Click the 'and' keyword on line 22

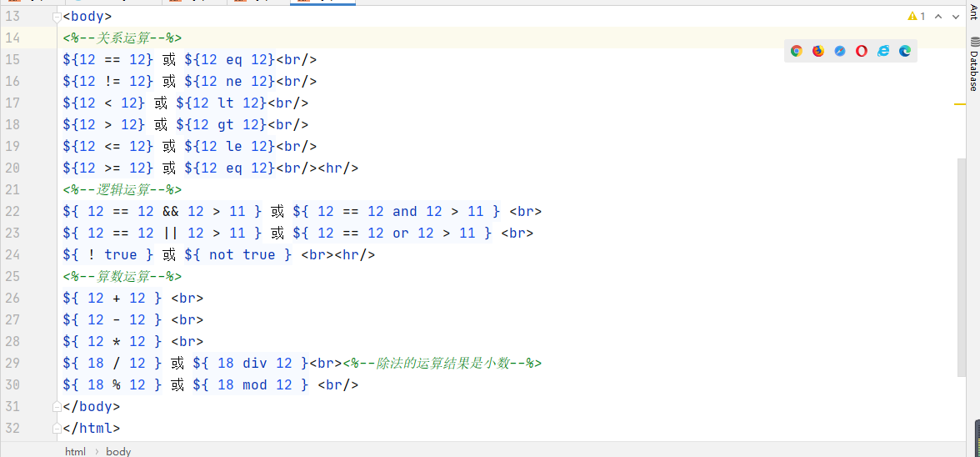404,211
